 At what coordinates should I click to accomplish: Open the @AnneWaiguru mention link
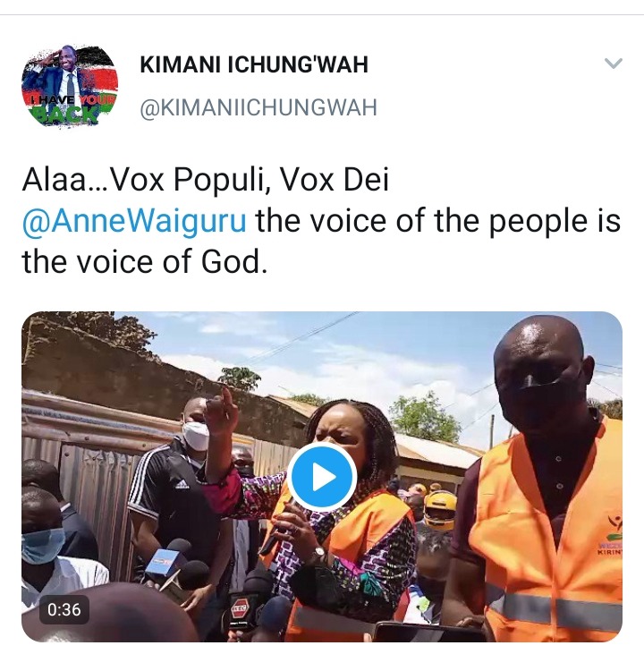[x=134, y=221]
